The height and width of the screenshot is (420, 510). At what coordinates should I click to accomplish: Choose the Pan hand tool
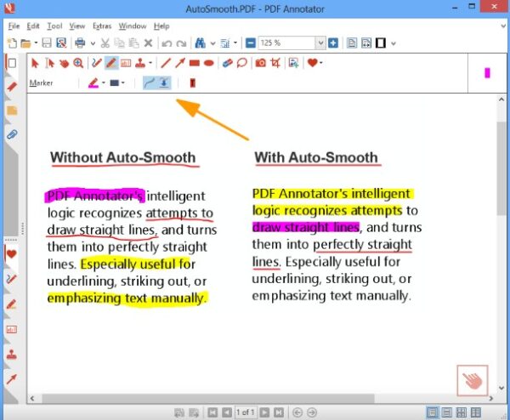point(64,63)
